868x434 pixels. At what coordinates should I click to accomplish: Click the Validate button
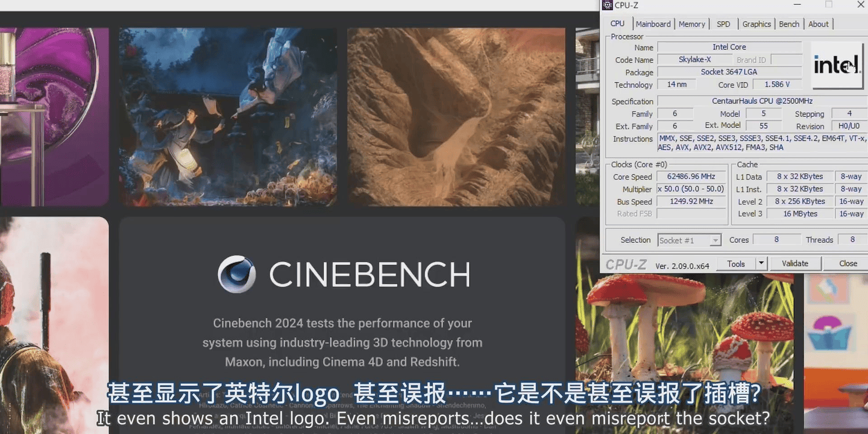795,263
